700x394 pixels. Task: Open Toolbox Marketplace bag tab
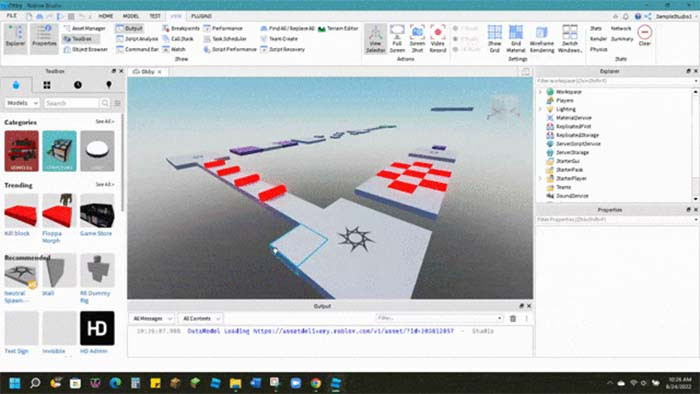(16, 85)
